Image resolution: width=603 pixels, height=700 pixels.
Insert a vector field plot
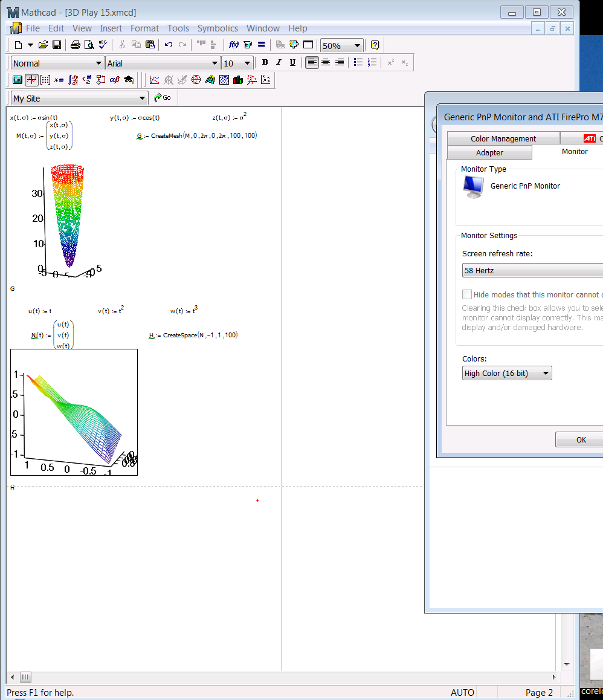pyautogui.click(x=266, y=80)
